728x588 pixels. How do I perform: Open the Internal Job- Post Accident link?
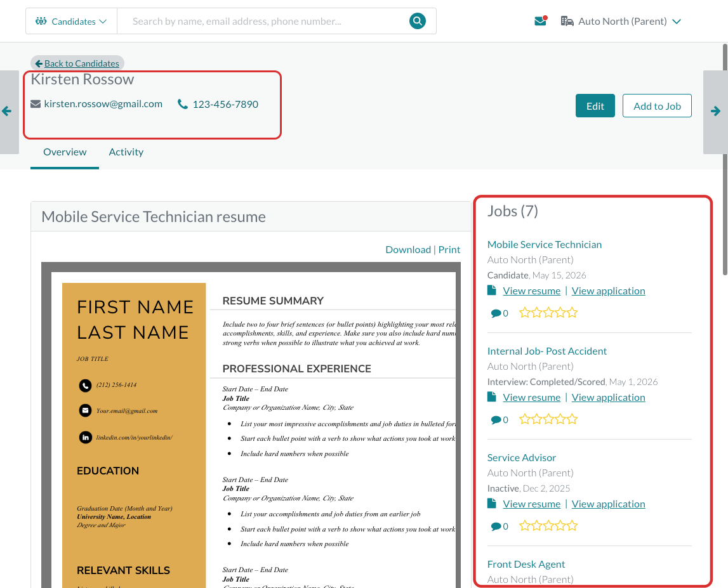pos(547,351)
